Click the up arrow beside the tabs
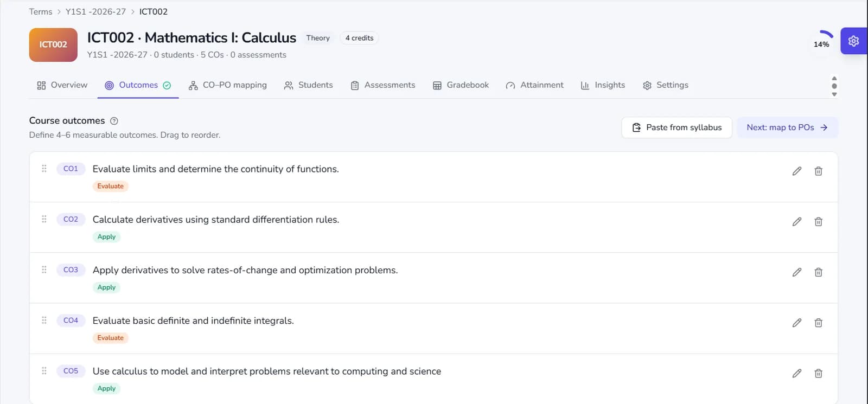Screen dimensions: 868x404 click(x=834, y=78)
